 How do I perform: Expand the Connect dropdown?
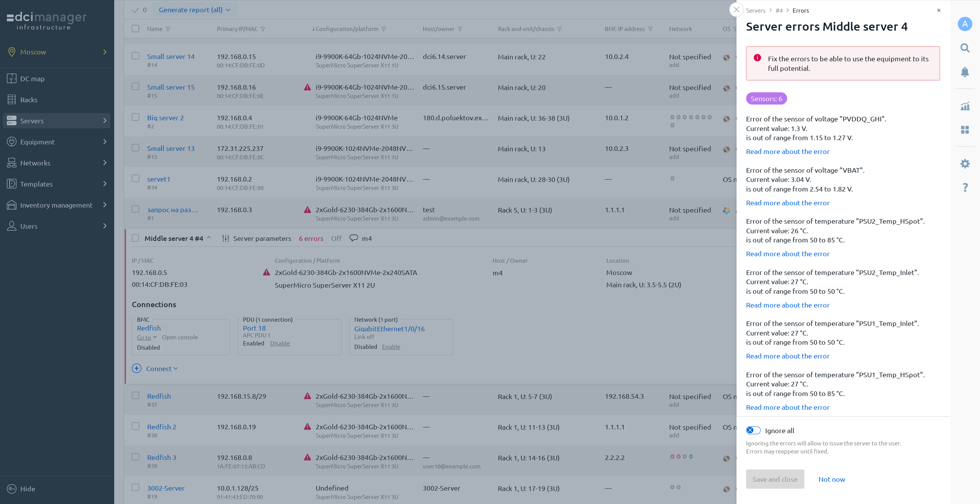(162, 368)
